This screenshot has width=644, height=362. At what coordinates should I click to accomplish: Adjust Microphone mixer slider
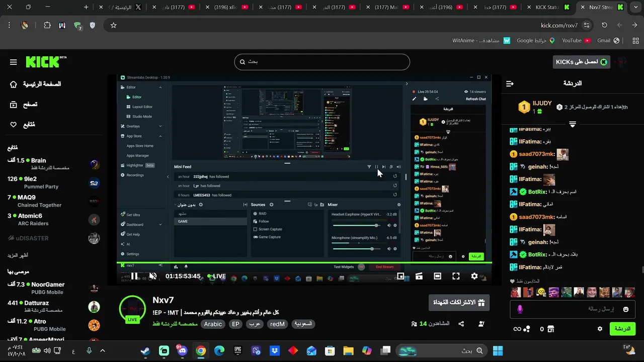(x=357, y=248)
